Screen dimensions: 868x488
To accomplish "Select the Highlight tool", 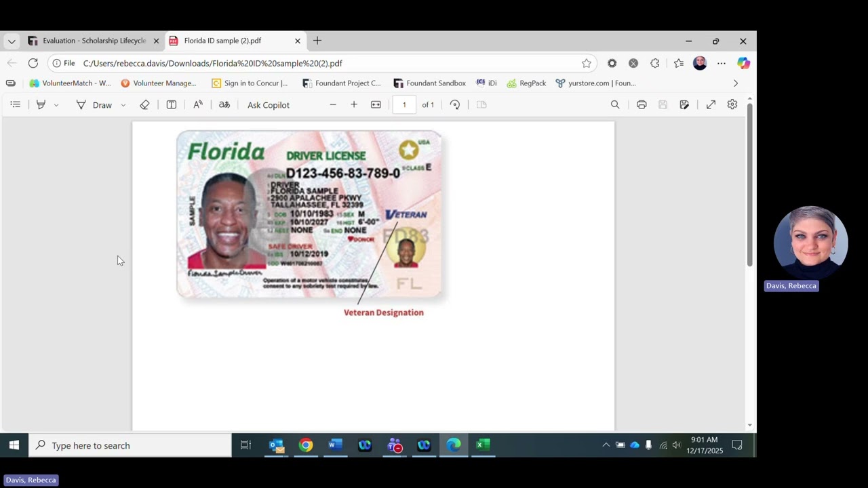I will [x=41, y=104].
